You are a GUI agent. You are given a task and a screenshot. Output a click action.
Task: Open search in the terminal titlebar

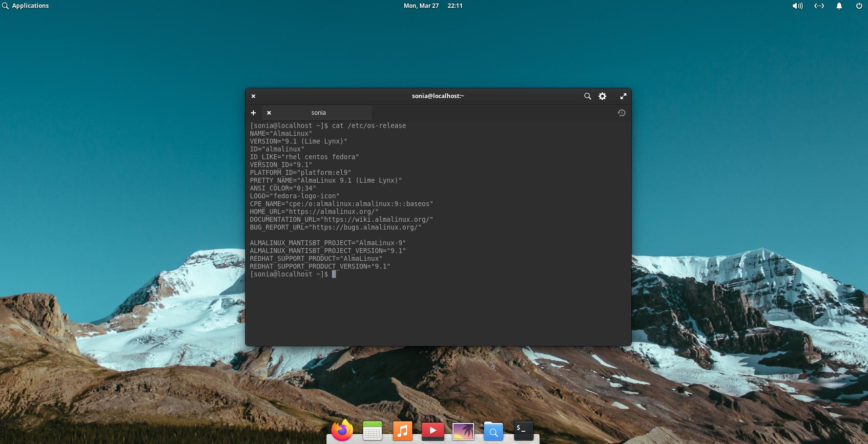[588, 96]
